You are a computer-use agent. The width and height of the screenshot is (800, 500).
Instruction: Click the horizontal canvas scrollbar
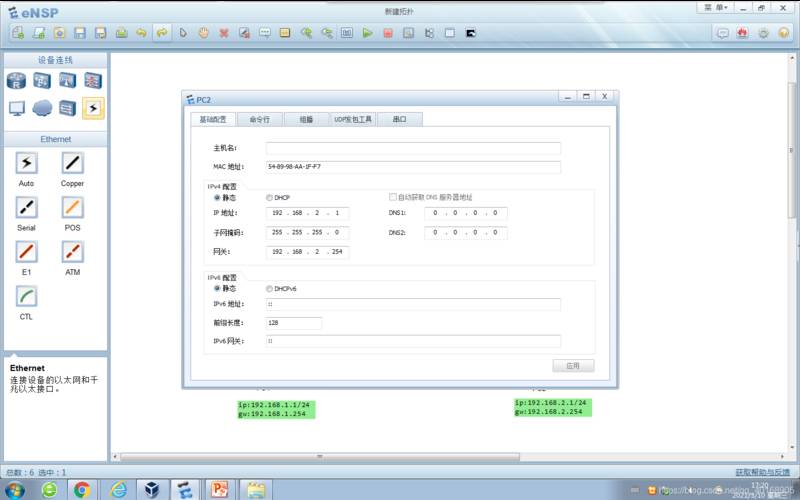click(319, 456)
